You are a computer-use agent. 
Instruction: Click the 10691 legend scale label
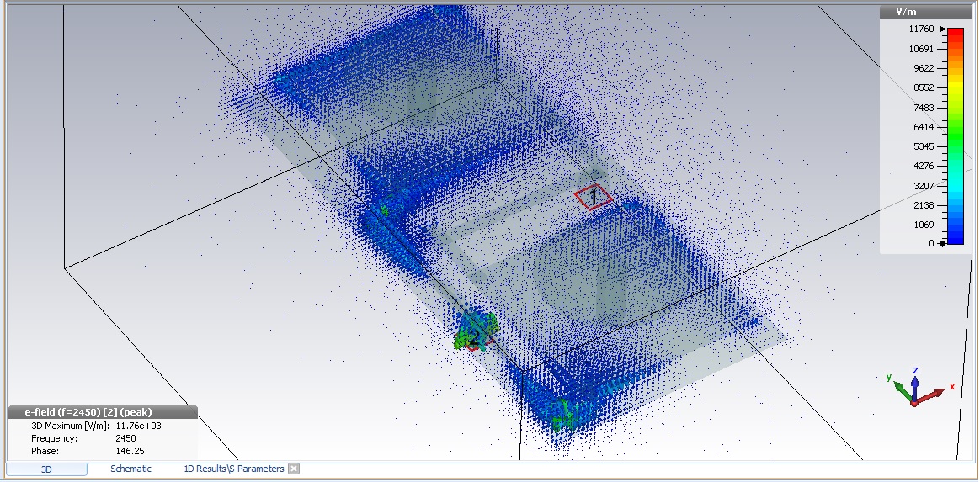click(922, 49)
